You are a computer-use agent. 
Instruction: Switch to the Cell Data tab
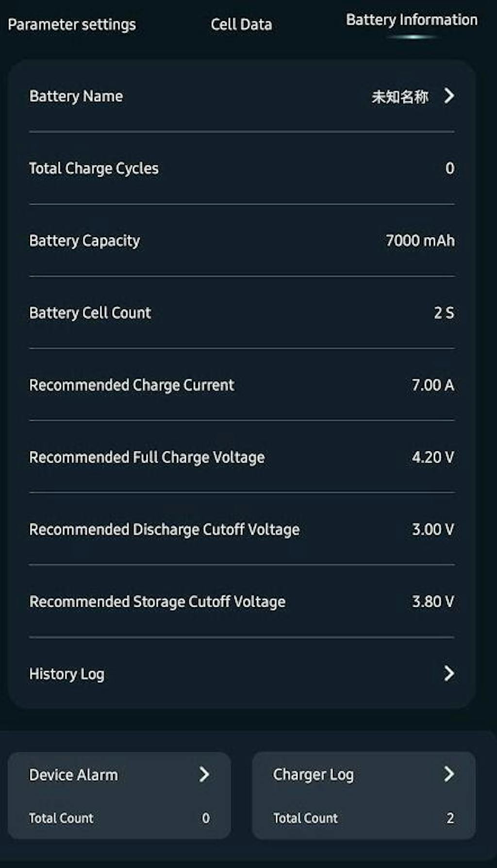point(241,25)
